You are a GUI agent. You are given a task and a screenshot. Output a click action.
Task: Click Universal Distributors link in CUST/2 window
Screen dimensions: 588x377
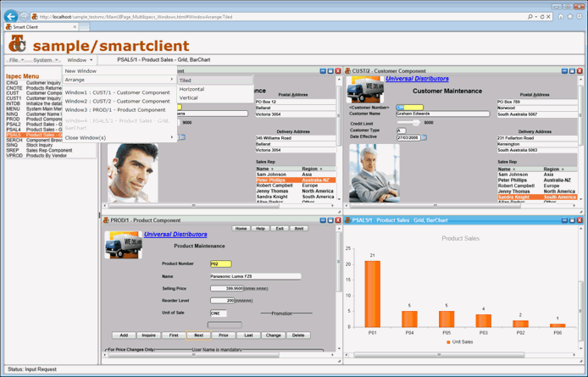[x=417, y=79]
